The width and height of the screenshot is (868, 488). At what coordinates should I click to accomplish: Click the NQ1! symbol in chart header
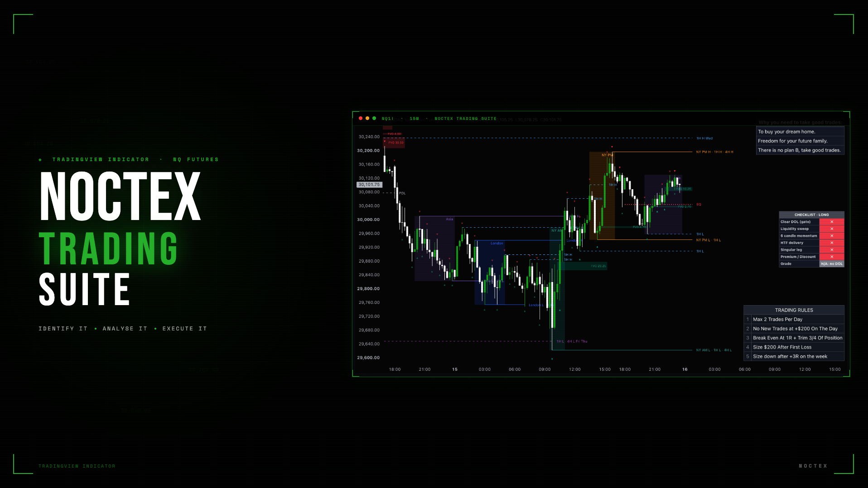coord(388,119)
